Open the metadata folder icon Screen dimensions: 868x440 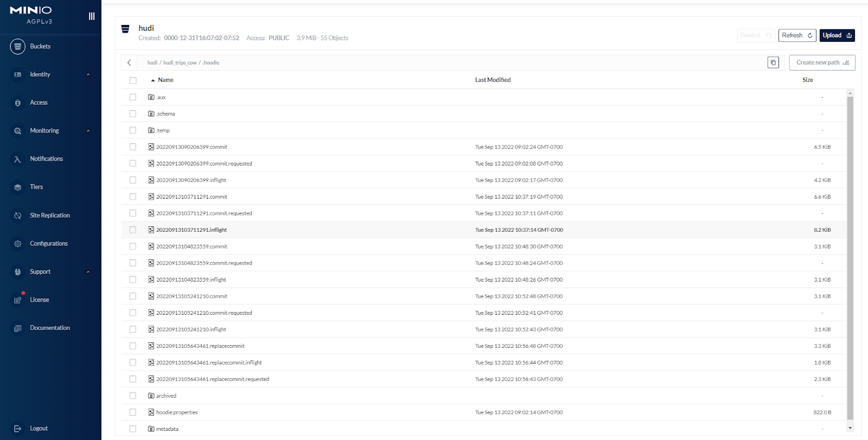(151, 429)
